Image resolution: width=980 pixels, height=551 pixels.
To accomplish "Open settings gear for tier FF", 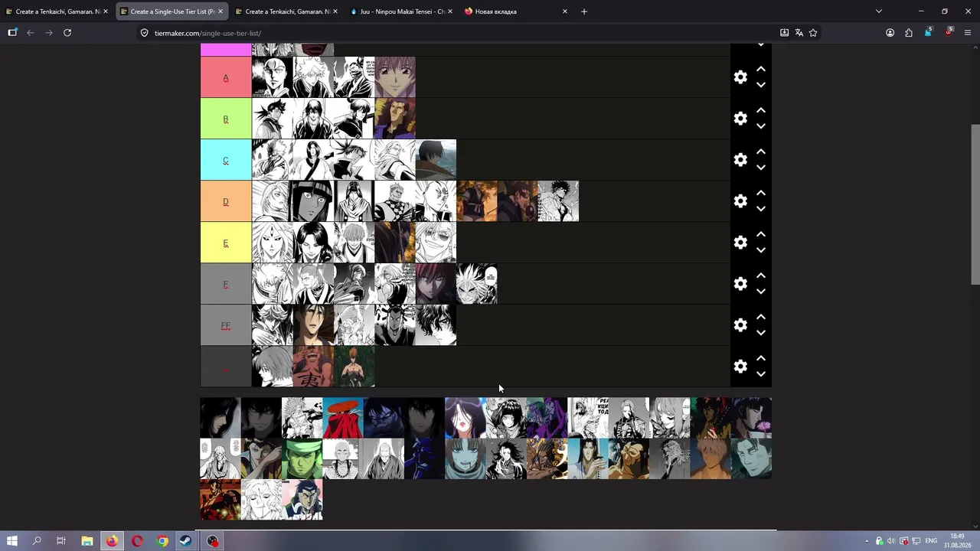I will (x=740, y=325).
